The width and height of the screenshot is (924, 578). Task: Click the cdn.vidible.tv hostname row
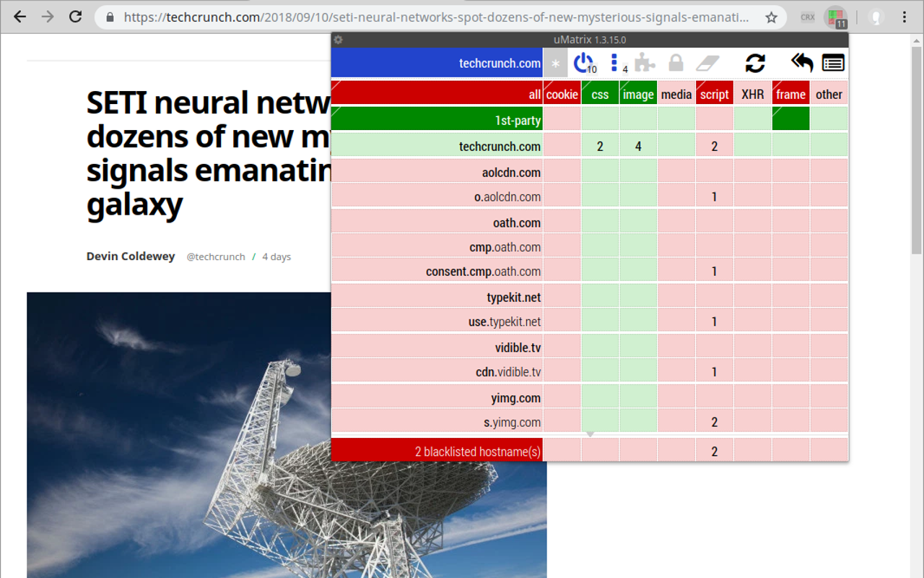[x=437, y=371]
